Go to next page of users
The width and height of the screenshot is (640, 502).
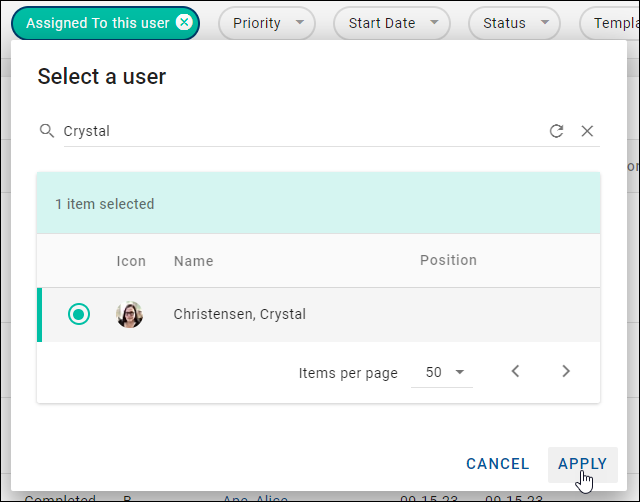click(566, 371)
